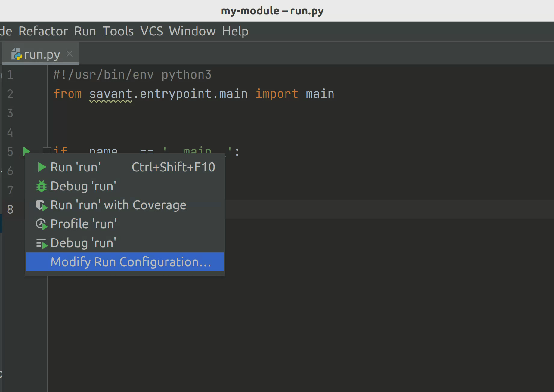Collapse the code fold at line 5
The image size is (554, 392).
[x=47, y=151]
